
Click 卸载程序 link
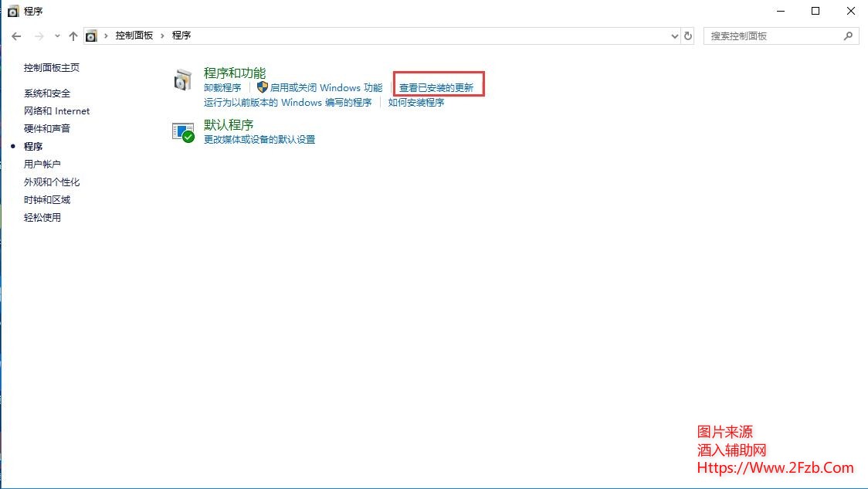[222, 87]
